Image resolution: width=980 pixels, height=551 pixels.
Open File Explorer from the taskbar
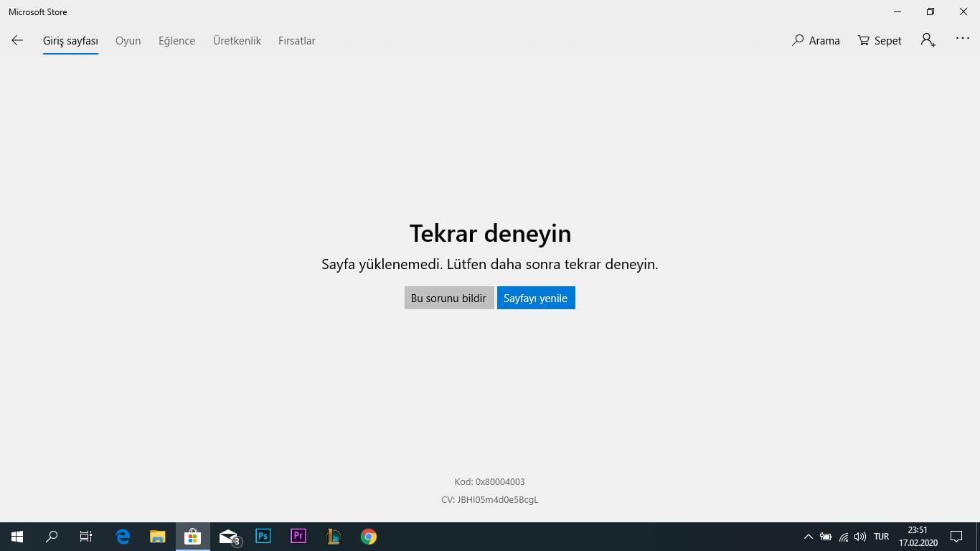click(158, 537)
